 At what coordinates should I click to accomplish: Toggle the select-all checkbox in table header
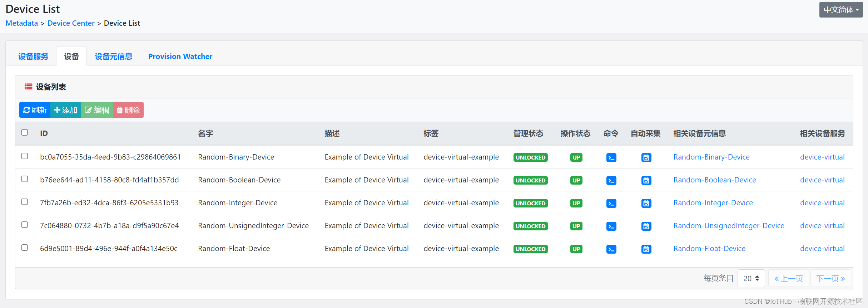(x=25, y=132)
